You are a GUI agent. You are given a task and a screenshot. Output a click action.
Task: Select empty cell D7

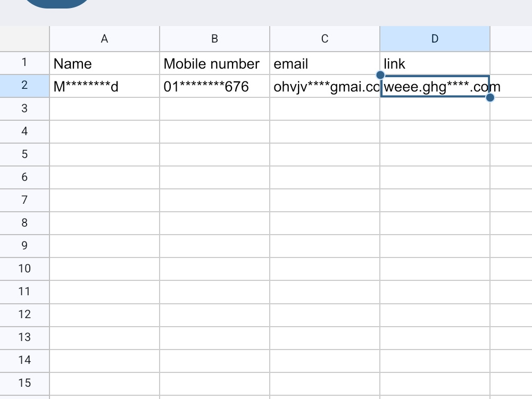[435, 200]
